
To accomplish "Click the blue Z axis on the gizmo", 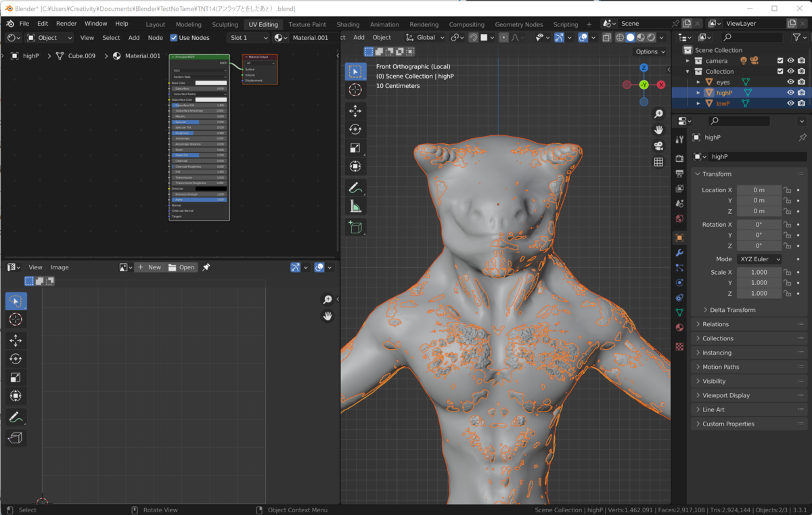I will 644,68.
